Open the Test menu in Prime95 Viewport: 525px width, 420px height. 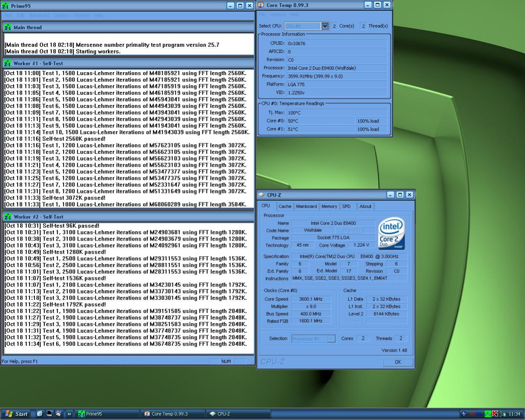8,15
